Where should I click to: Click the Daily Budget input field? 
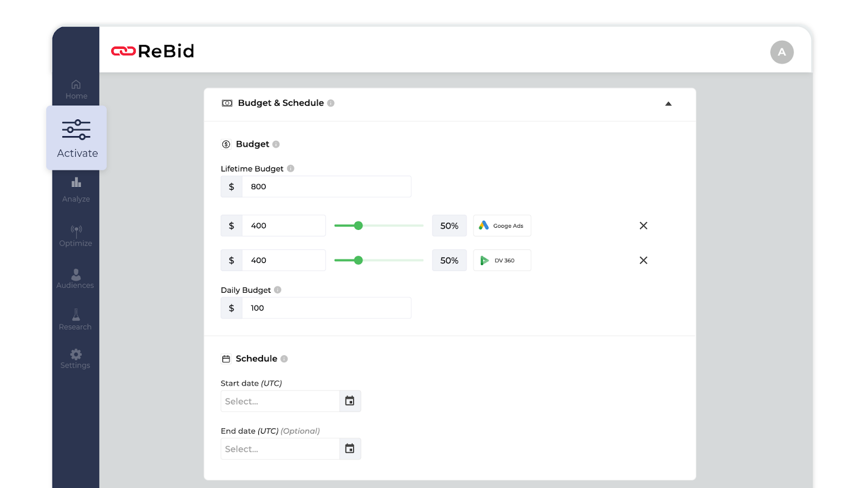pos(326,308)
